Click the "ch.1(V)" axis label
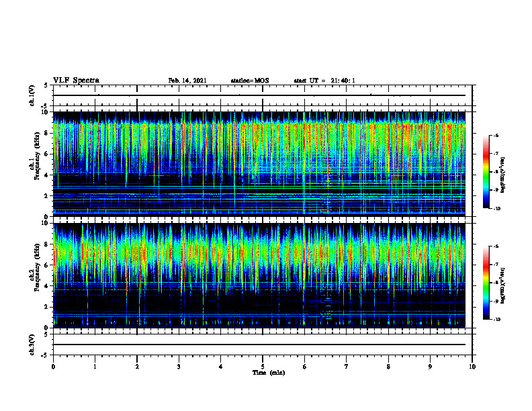Viewport: 532px width, 411px height. tap(32, 95)
